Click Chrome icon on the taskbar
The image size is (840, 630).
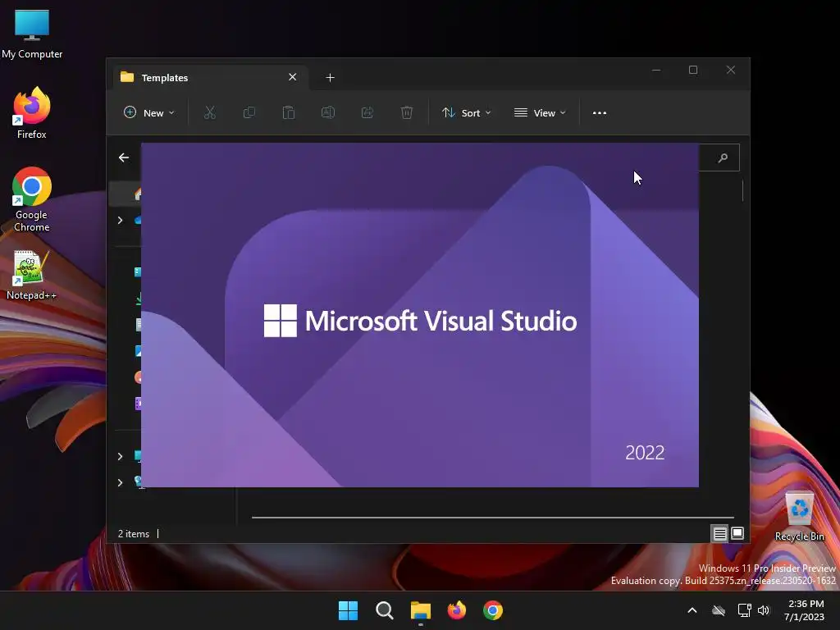click(x=493, y=610)
